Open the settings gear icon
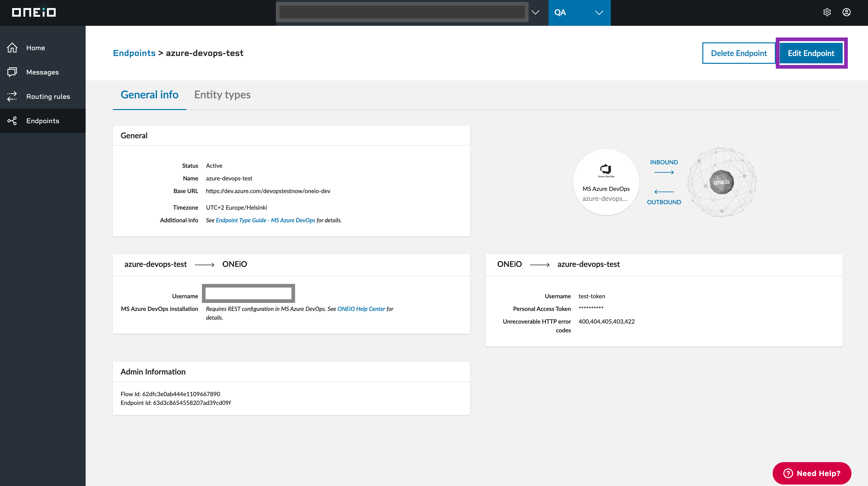 pyautogui.click(x=827, y=12)
